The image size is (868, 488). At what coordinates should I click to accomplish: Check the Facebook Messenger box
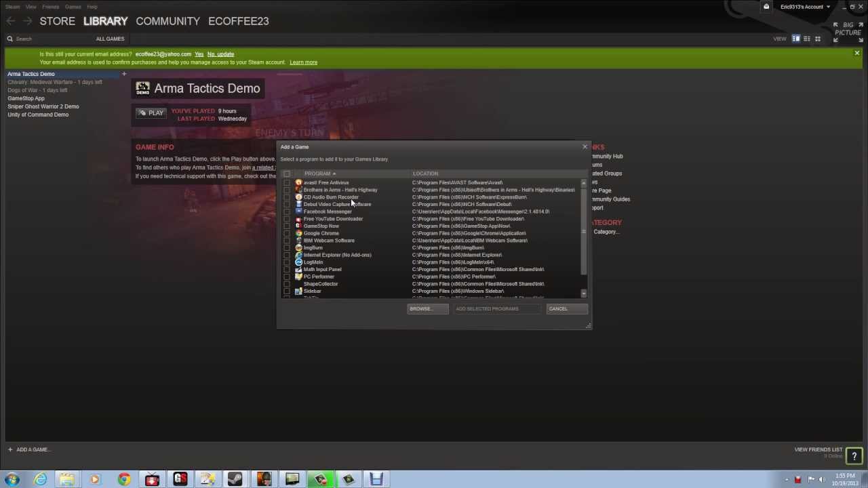click(287, 211)
